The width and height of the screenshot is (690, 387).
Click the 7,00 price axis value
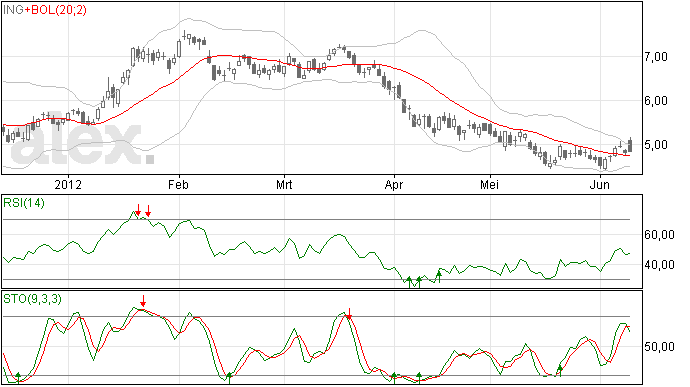(x=656, y=57)
